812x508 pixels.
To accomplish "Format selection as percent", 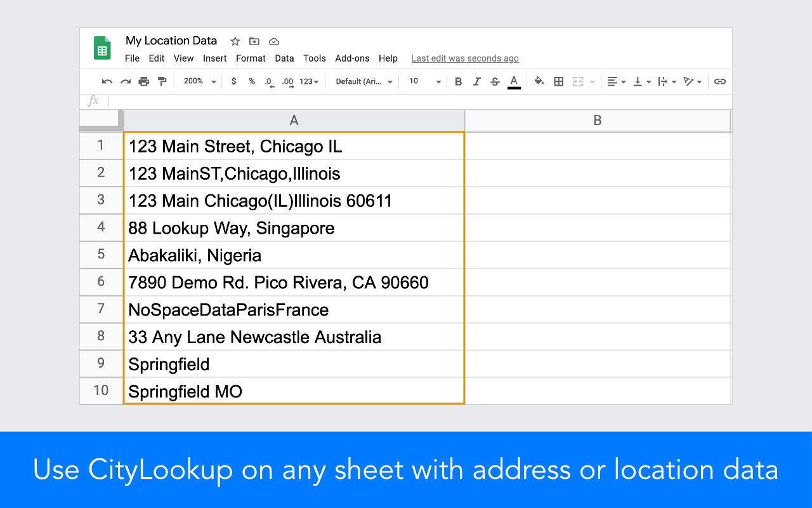I will tap(251, 81).
